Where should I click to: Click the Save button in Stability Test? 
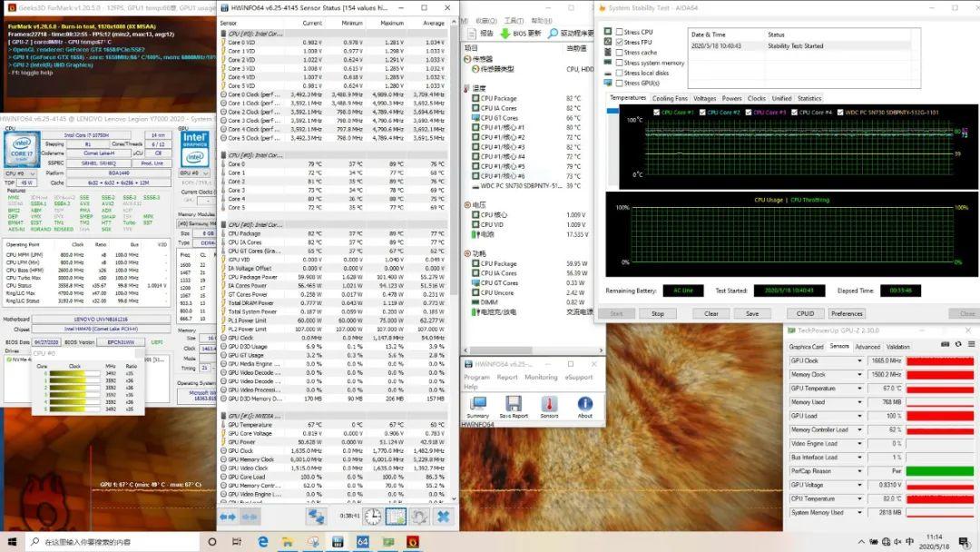point(752,313)
